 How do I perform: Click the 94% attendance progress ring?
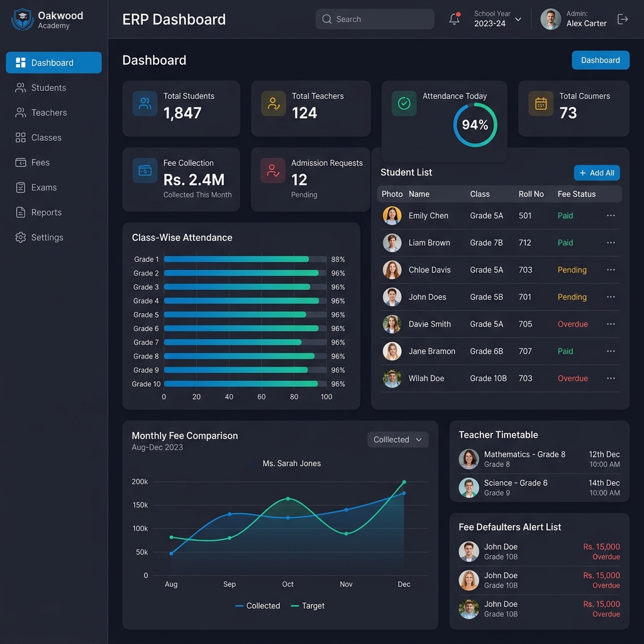tap(475, 125)
